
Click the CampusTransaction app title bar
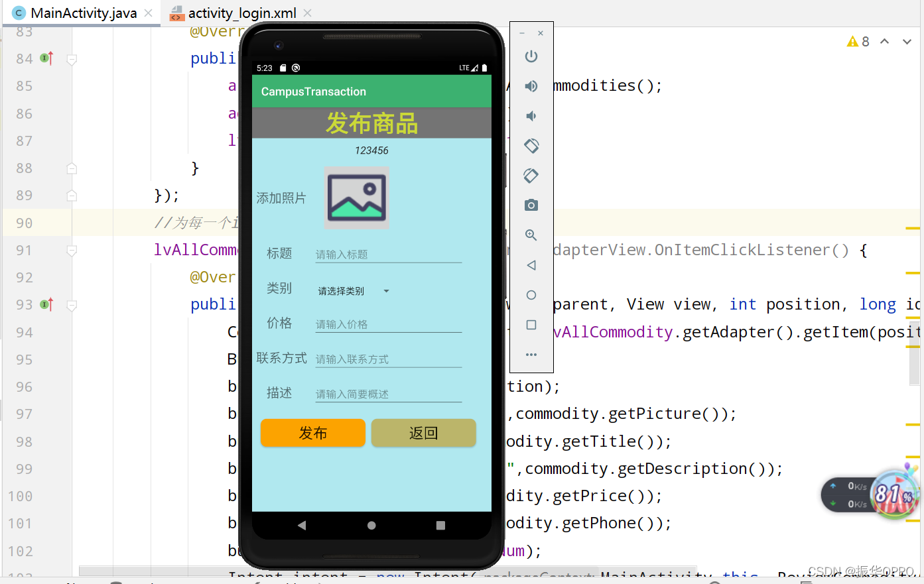point(371,91)
